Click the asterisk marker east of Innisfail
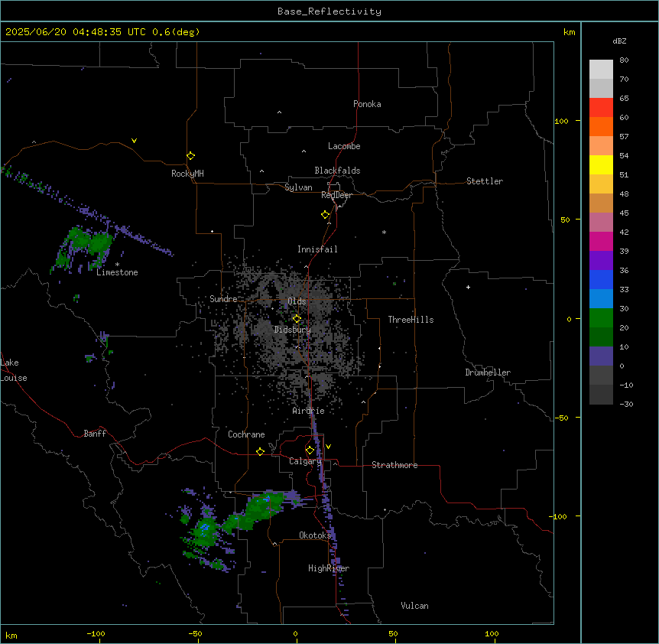The height and width of the screenshot is (644, 659). pos(384,232)
